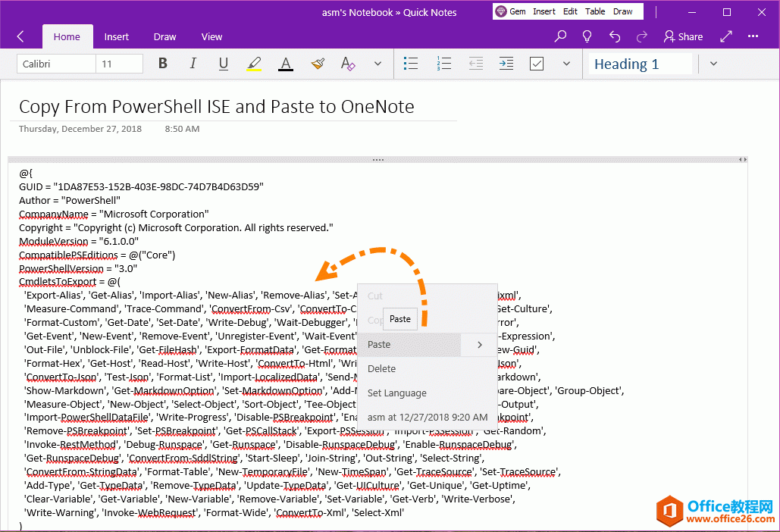
Task: Open search with the magnifier icon
Action: pos(560,36)
